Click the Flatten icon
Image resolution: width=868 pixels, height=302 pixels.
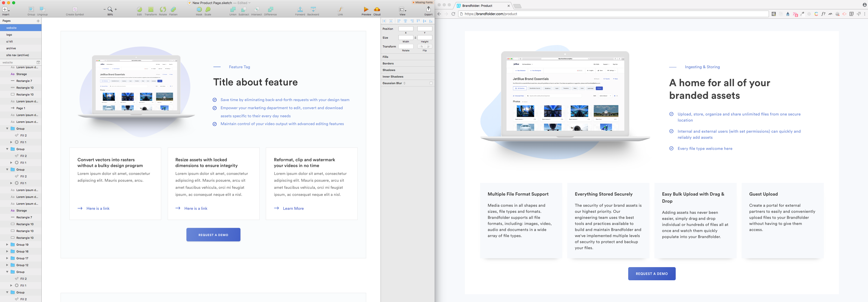pyautogui.click(x=173, y=9)
